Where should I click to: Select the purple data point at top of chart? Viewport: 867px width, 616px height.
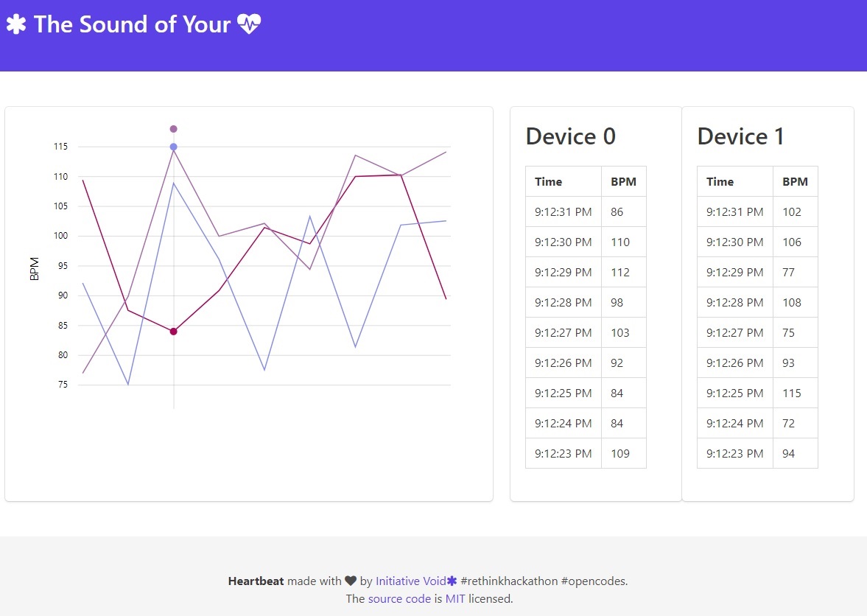pyautogui.click(x=174, y=129)
